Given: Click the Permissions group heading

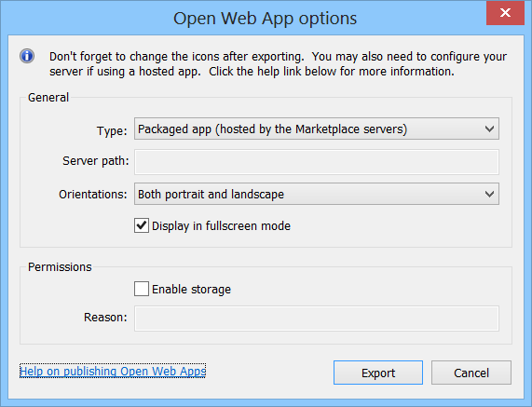Looking at the screenshot, I should (x=60, y=267).
